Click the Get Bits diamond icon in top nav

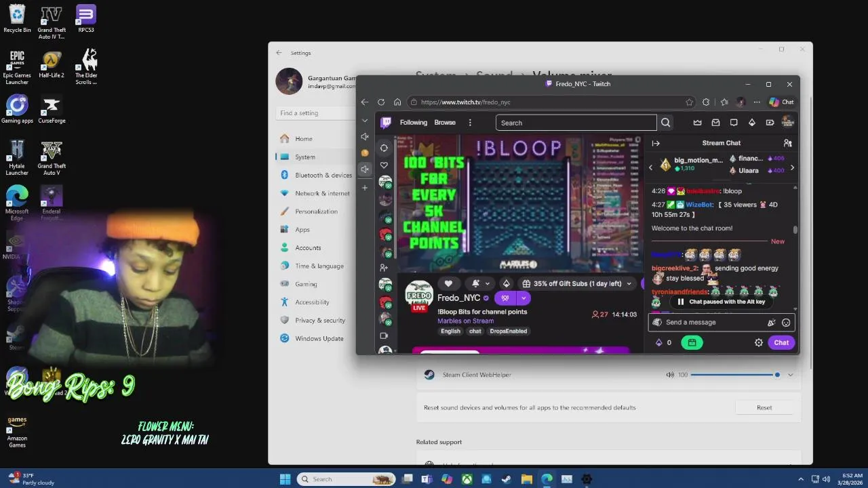751,123
